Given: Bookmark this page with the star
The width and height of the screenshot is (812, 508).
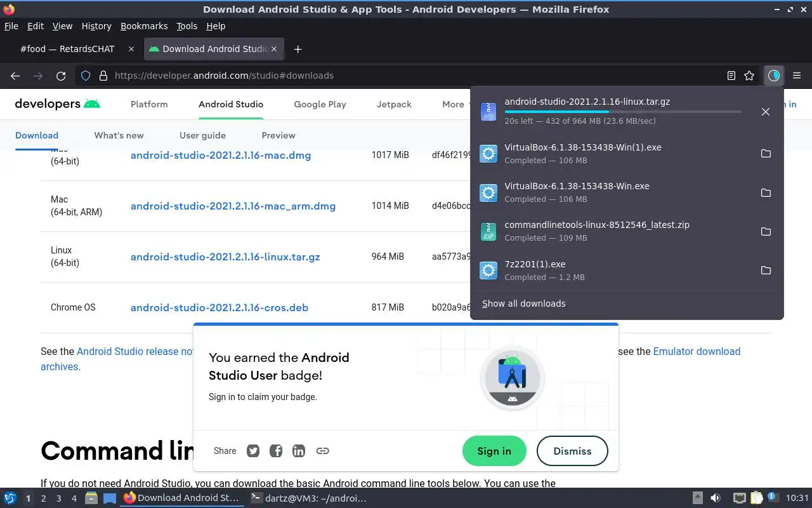Looking at the screenshot, I should coord(749,76).
